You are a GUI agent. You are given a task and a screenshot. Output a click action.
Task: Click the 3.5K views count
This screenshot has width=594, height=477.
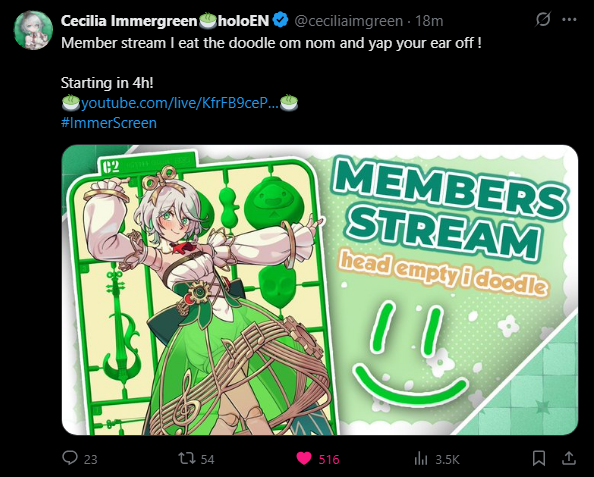[447, 460]
